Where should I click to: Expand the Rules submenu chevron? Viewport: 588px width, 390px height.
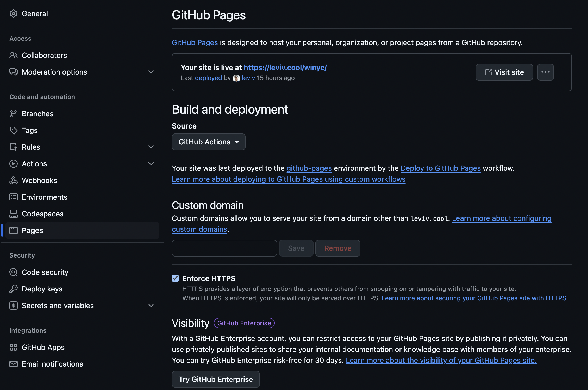(151, 147)
